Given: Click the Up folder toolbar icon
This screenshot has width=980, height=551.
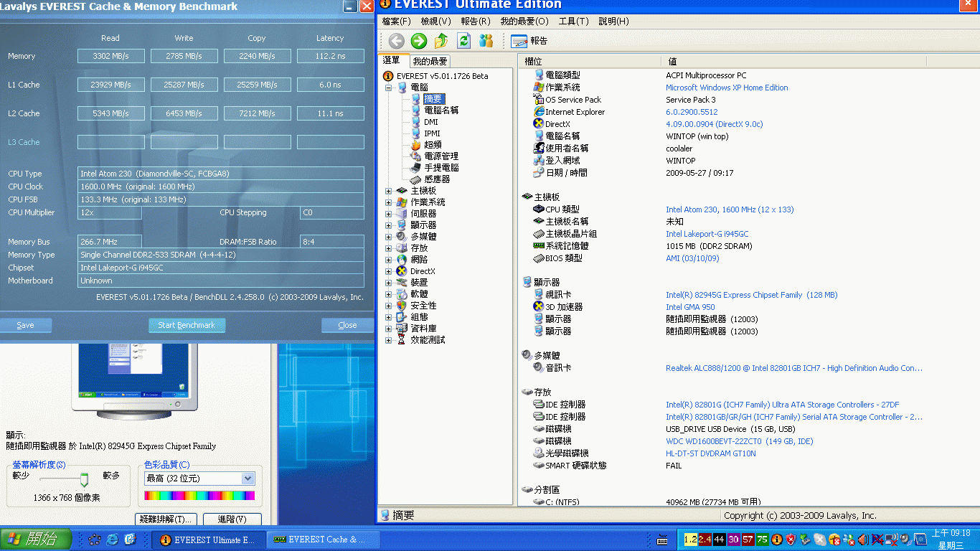Looking at the screenshot, I should coord(441,41).
